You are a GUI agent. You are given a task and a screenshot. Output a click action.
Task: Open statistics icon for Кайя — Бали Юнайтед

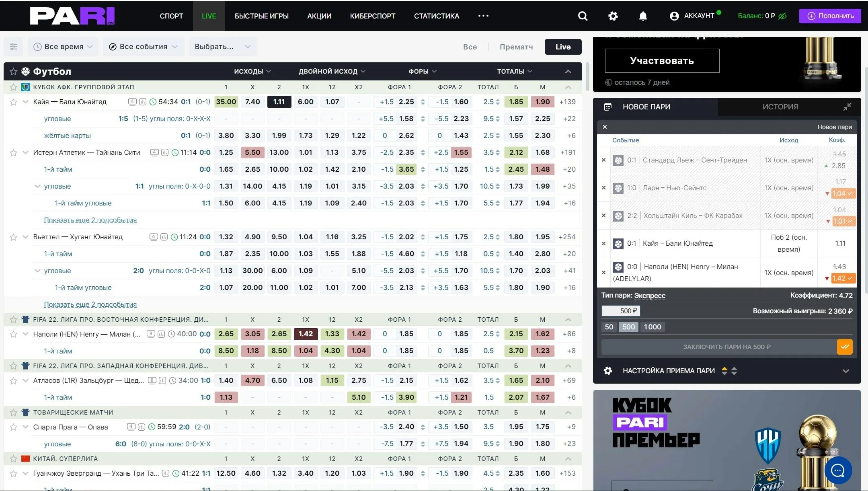tap(143, 102)
